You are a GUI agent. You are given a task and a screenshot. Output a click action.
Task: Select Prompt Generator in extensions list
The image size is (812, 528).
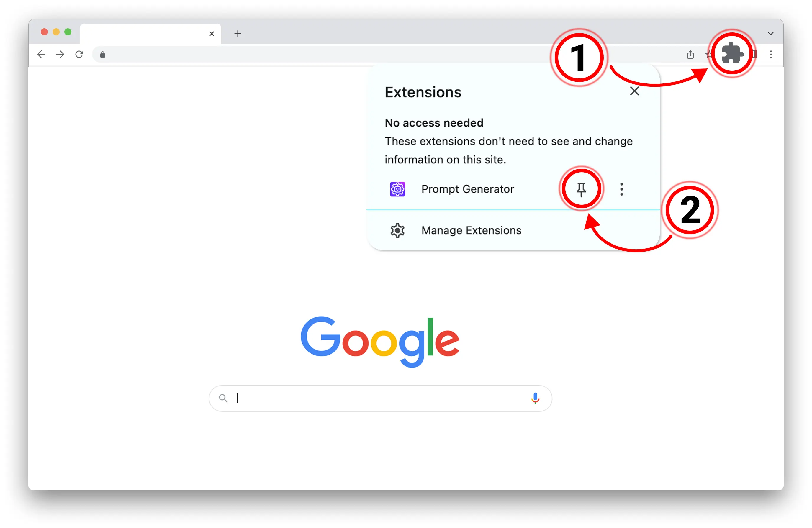click(467, 189)
